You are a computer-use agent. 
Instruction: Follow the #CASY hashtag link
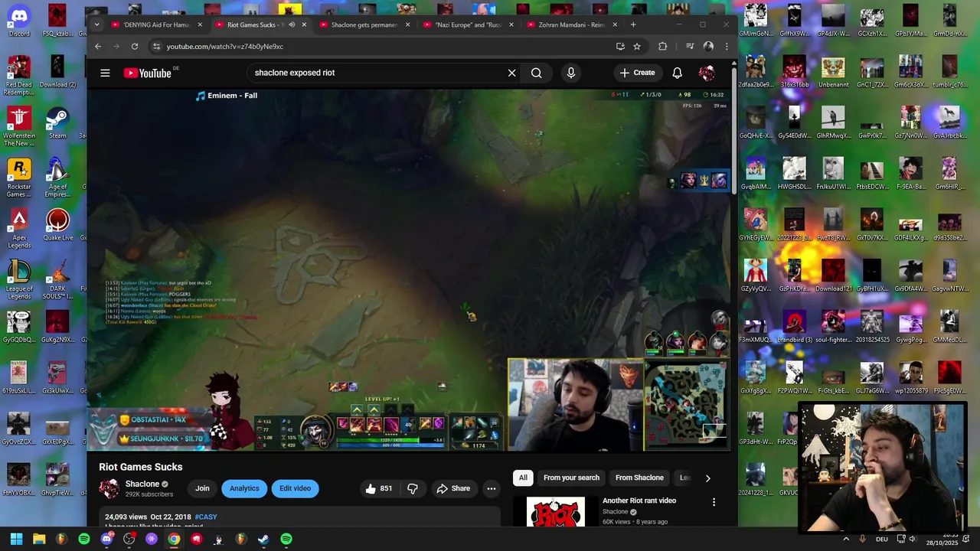click(206, 517)
